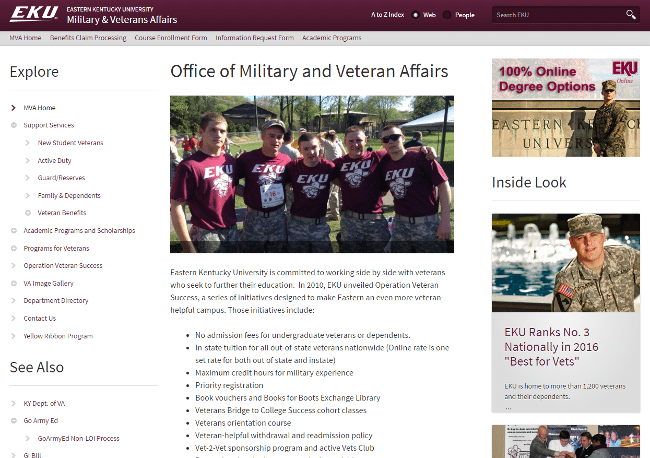The height and width of the screenshot is (458, 650).
Task: Click the Inside Look heading
Action: [x=529, y=182]
